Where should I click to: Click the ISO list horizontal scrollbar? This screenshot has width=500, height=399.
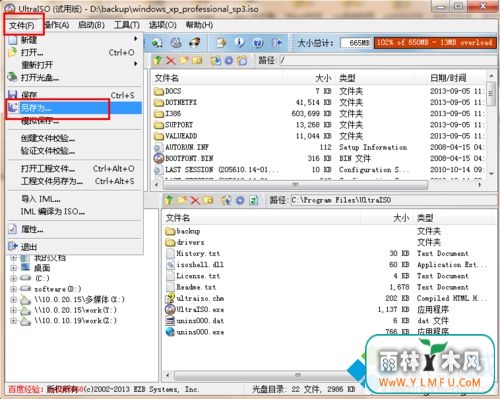point(295,184)
